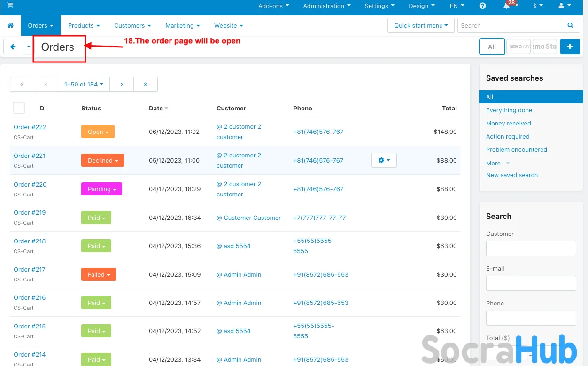
Task: Go to next page of orders
Action: point(121,84)
